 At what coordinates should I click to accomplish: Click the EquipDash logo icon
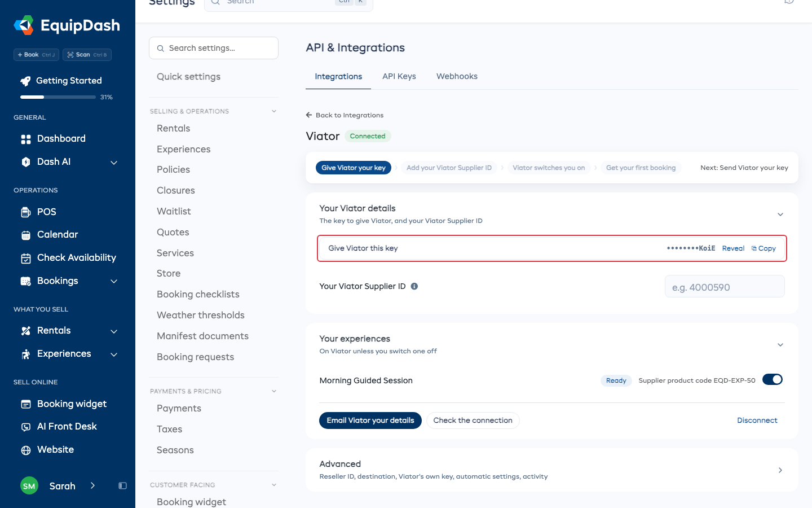coord(24,25)
